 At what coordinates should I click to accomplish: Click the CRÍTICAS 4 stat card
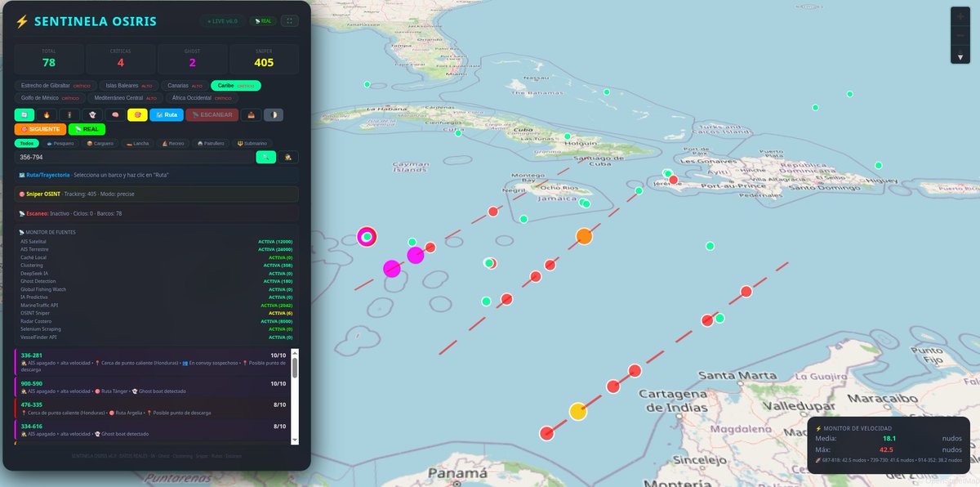pos(121,59)
